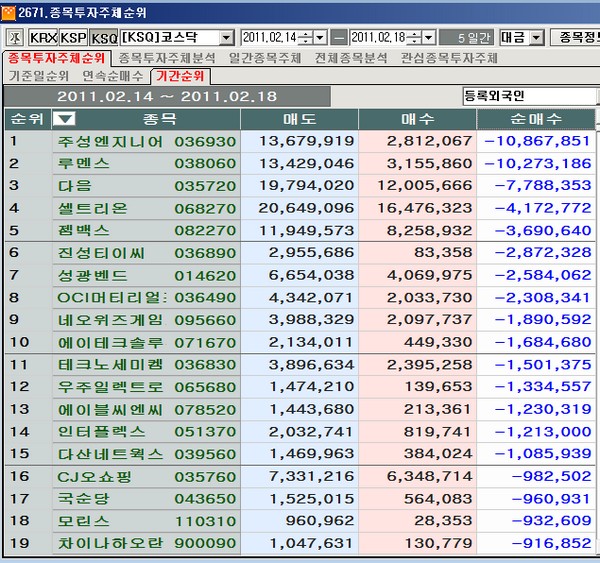Click the 순위 column header
Viewport: 600px width, 563px height.
pyautogui.click(x=27, y=119)
